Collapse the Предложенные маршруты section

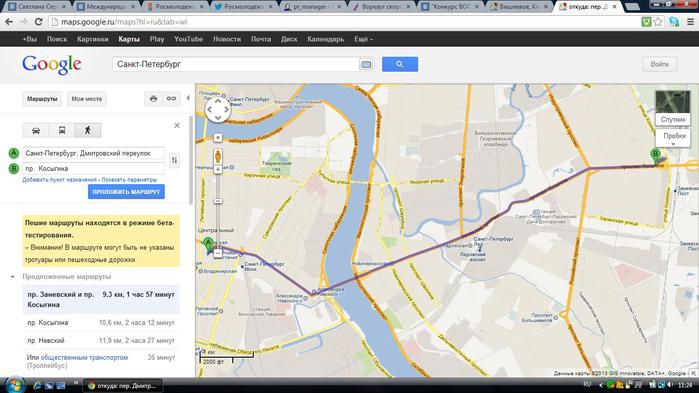pos(12,277)
